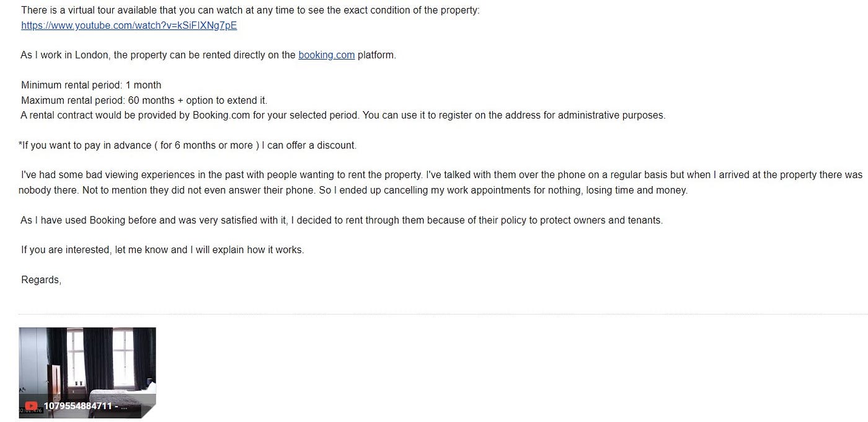Click the dotted separator above the attachment
Screen dimensions: 868x422
tap(443, 314)
